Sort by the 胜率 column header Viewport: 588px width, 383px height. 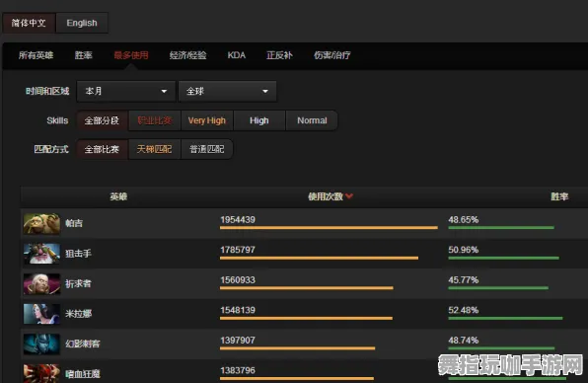559,196
